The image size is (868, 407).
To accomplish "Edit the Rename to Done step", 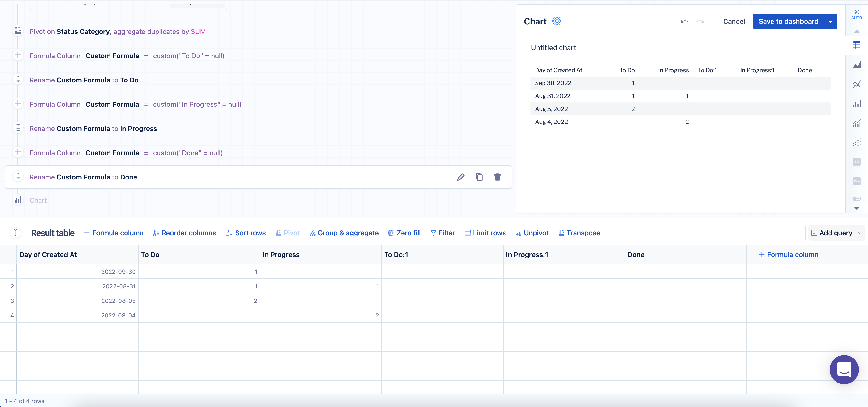I will tap(461, 177).
